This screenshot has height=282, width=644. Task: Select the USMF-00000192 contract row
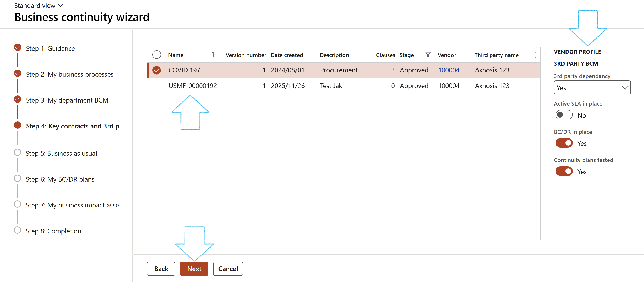pos(192,86)
